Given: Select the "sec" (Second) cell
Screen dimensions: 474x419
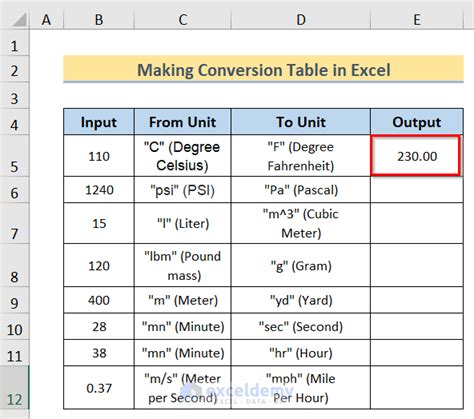Looking at the screenshot, I should (301, 326).
